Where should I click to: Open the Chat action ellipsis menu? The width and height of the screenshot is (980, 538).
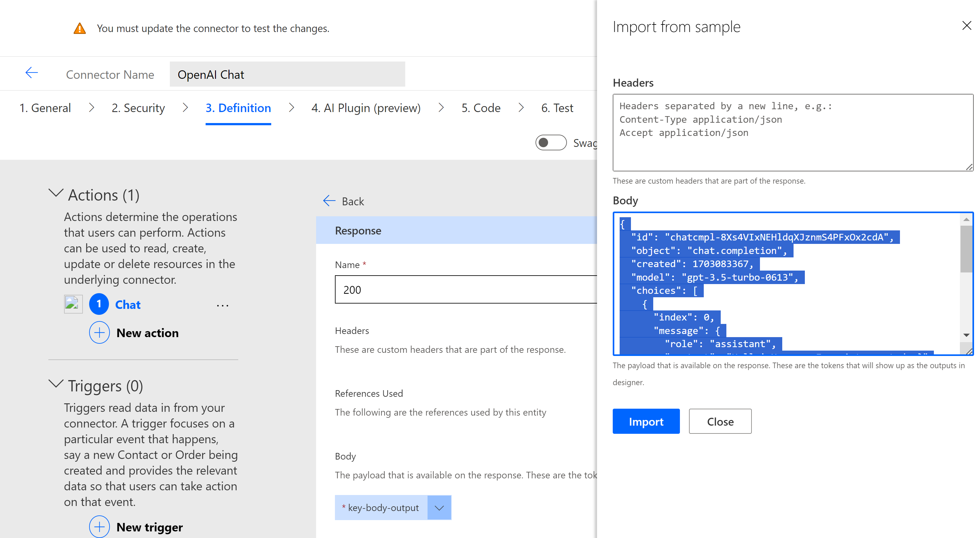[223, 305]
